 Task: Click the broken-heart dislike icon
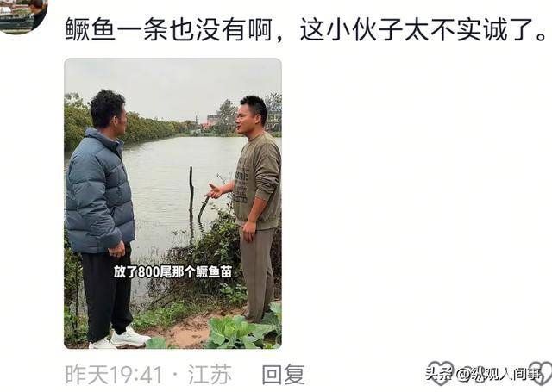542,373
